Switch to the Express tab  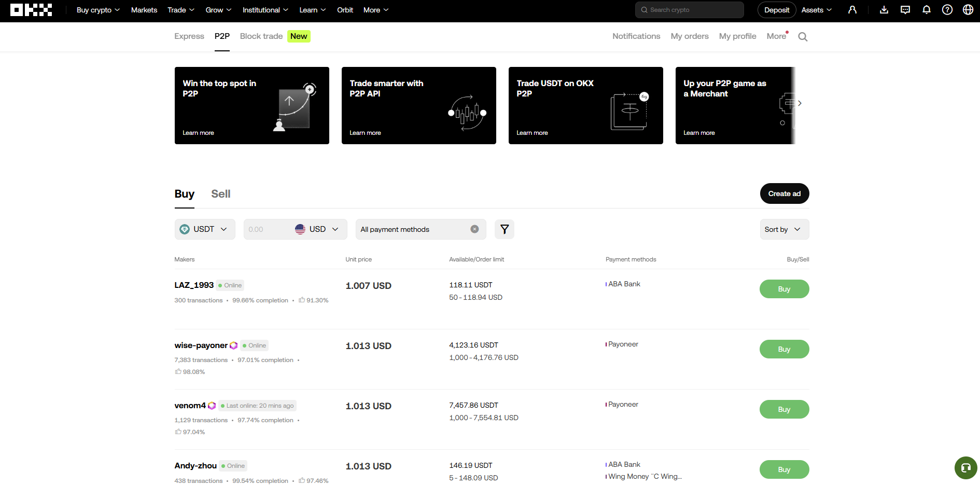pos(189,36)
